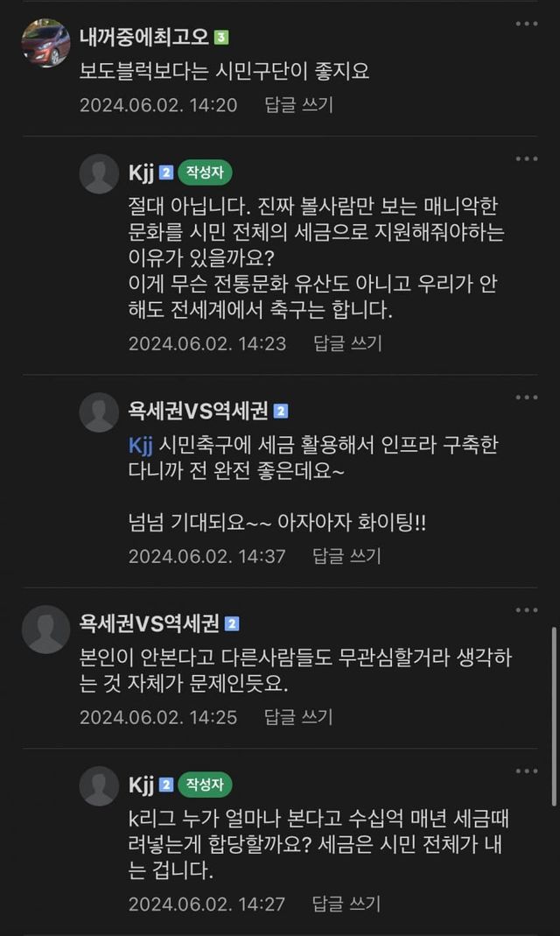Tap 욕세권VS역세권 avatar on the 14:37 reply
560x936 pixels.
click(99, 412)
